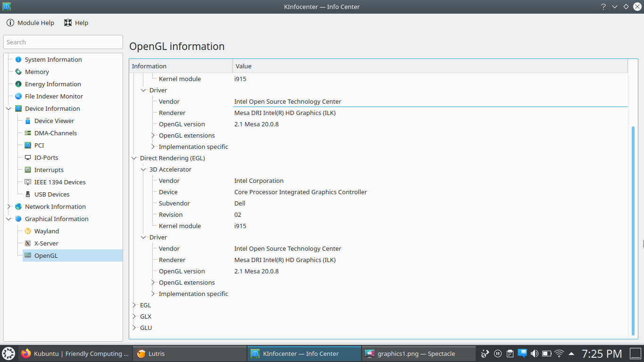Open the Help toolbar button
This screenshot has width=644, height=362.
point(76,23)
